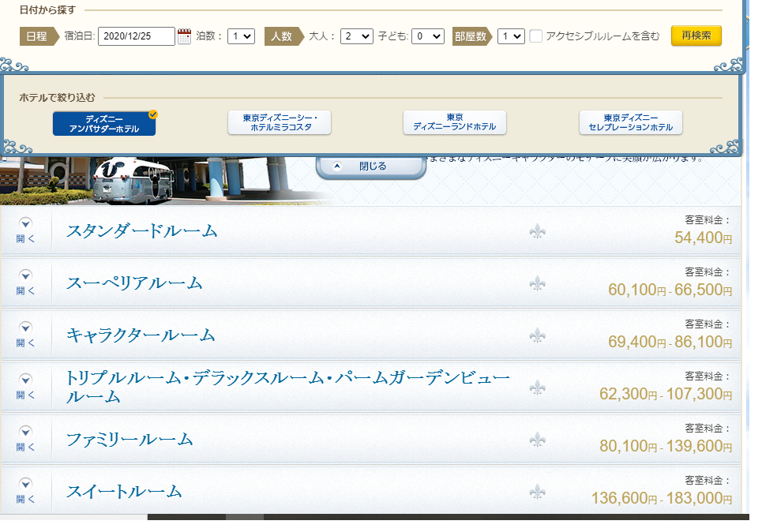Deselect ディズニーアンバサダーホテル filter
Viewport: 777px width, 532px height.
(x=104, y=123)
